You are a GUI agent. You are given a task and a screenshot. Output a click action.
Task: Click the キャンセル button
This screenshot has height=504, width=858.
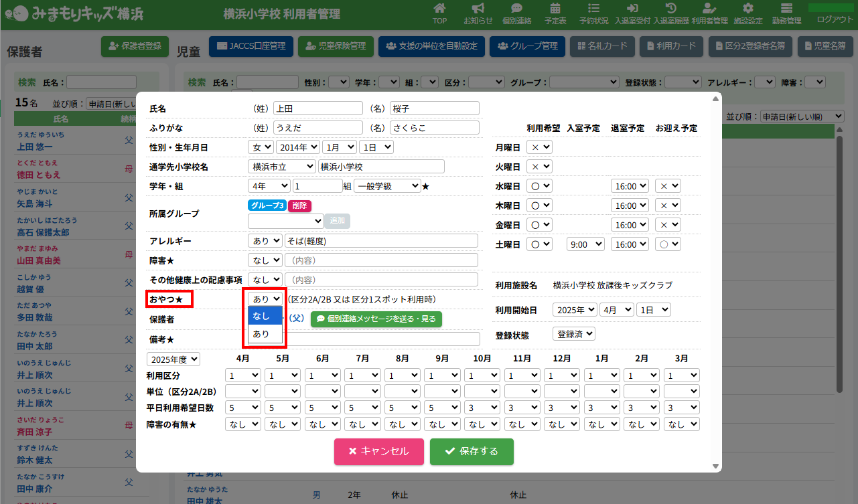pos(380,451)
